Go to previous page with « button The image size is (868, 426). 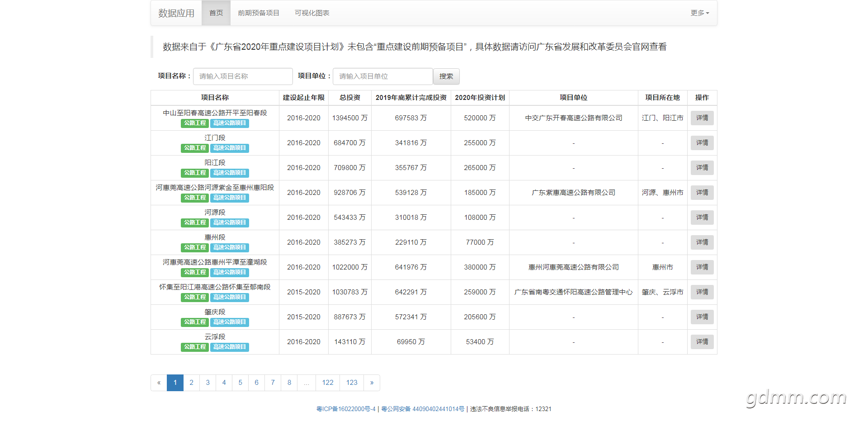tap(159, 383)
